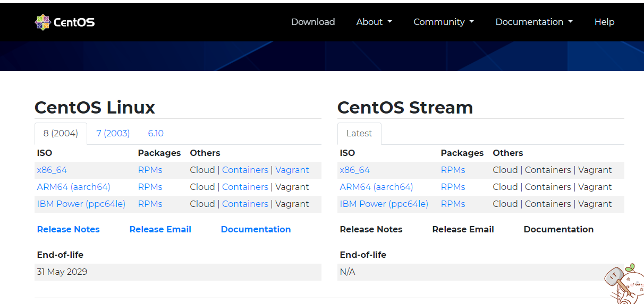Click RPMs in CentOS Stream ARM64 row
Image resolution: width=644 pixels, height=304 pixels.
pyautogui.click(x=453, y=187)
